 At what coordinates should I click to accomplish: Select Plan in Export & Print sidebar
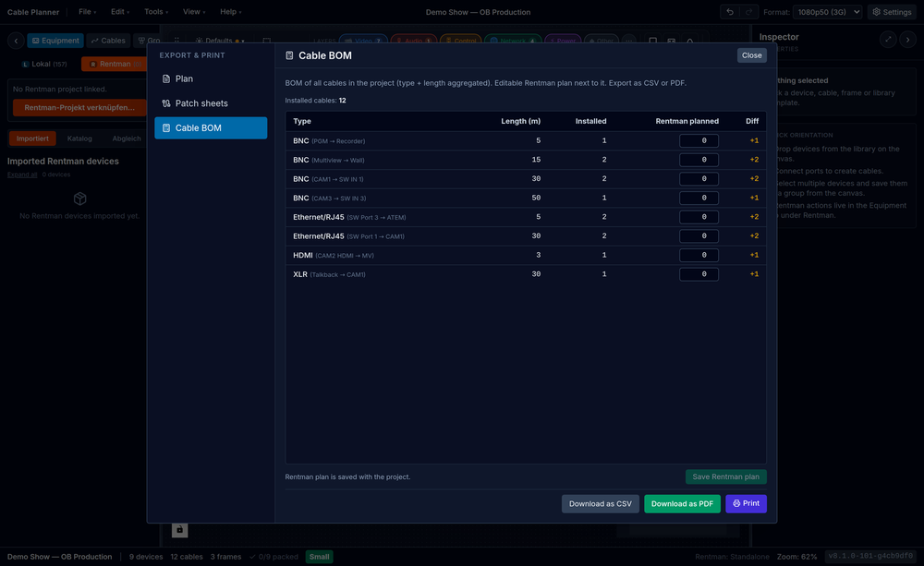pyautogui.click(x=211, y=78)
